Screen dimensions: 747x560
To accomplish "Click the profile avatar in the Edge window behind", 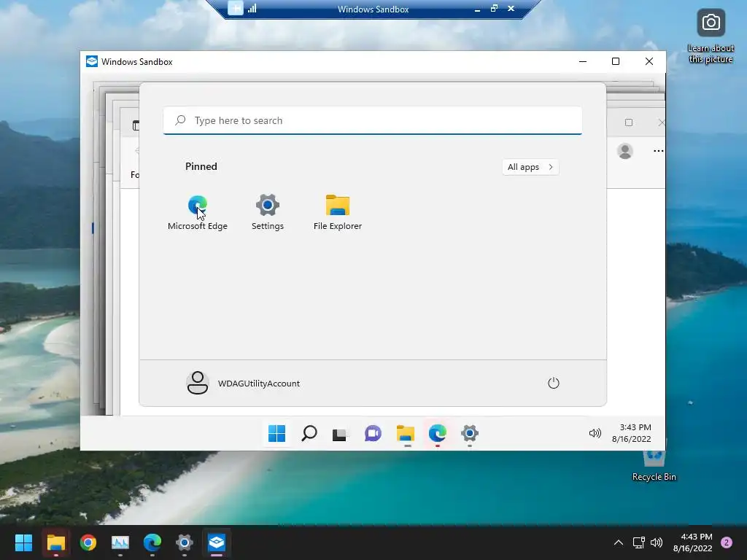I will coord(624,151).
